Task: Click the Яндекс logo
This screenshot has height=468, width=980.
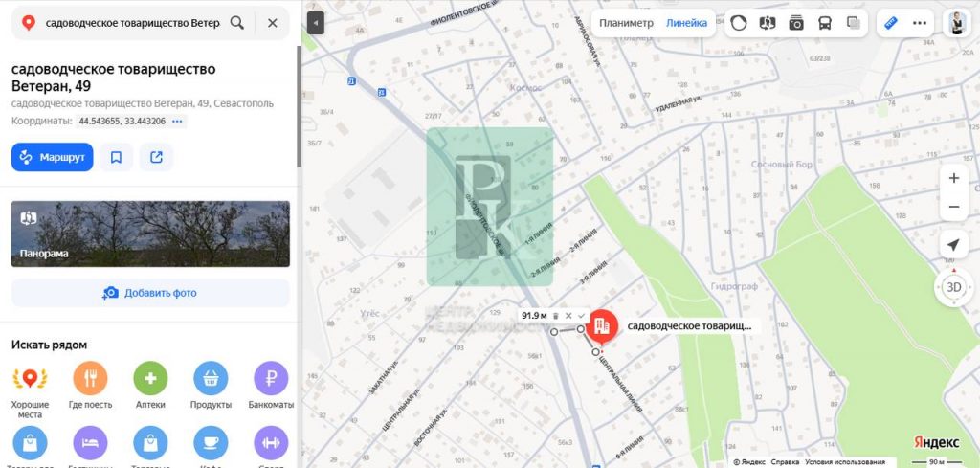Action: point(937,442)
